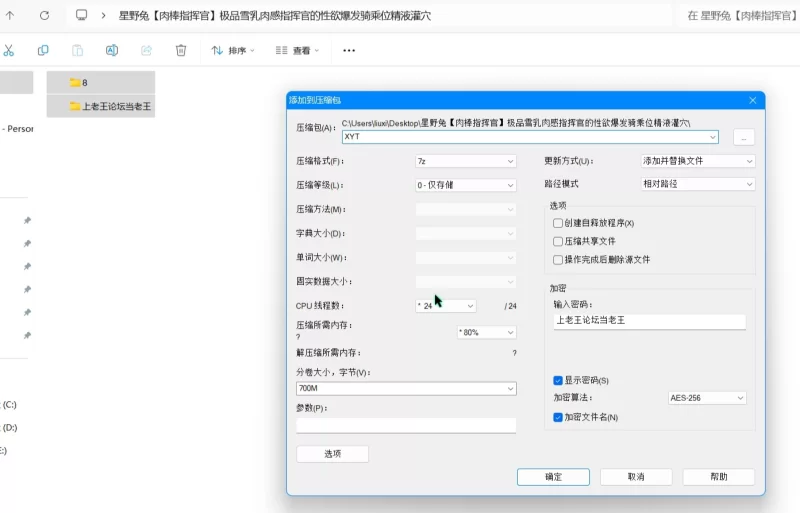Click the archive name field containing XYT
The width and height of the screenshot is (800, 513).
coord(530,137)
